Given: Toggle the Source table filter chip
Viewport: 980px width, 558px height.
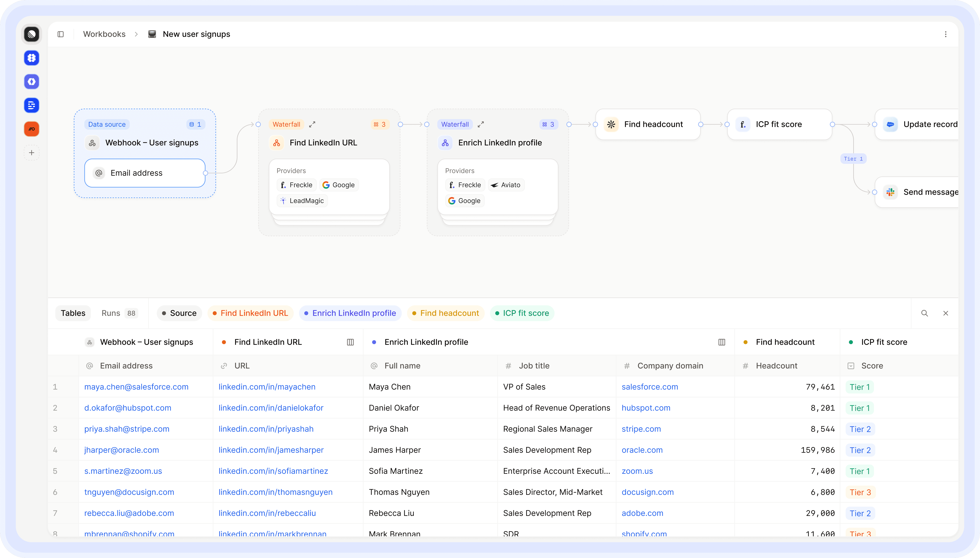Looking at the screenshot, I should pos(179,313).
